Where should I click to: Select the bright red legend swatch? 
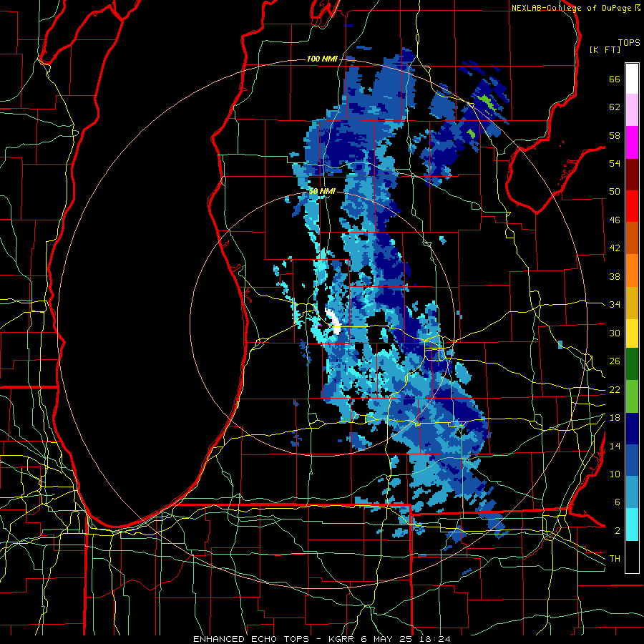pyautogui.click(x=632, y=206)
